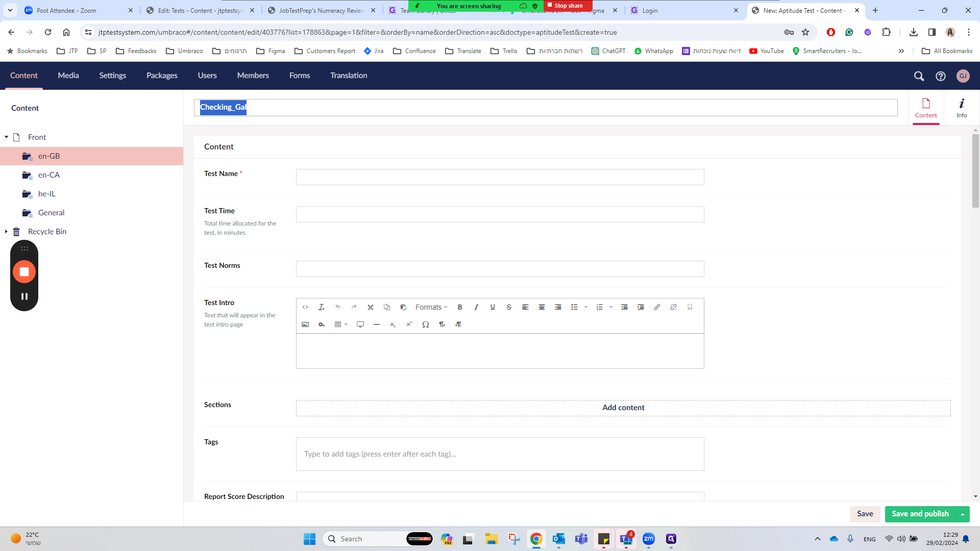The height and width of the screenshot is (551, 980).
Task: Show hidden bookmarks chevron
Action: [x=901, y=51]
